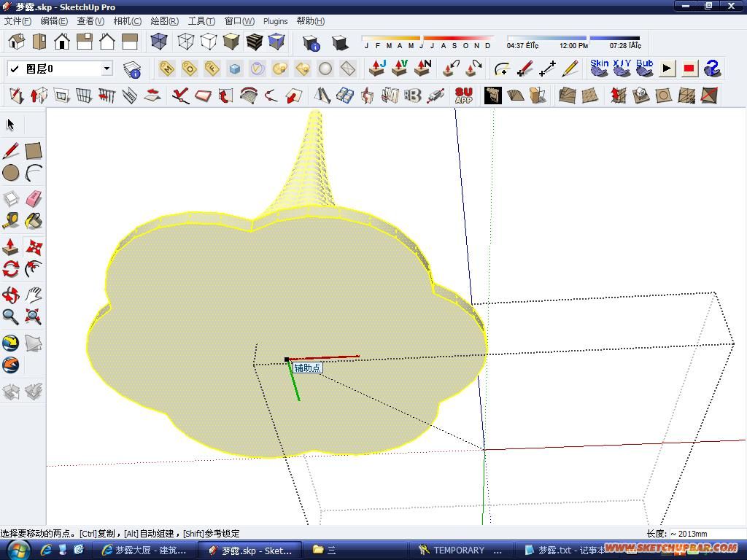Click Joint Push Pull J icon

pos(377,69)
